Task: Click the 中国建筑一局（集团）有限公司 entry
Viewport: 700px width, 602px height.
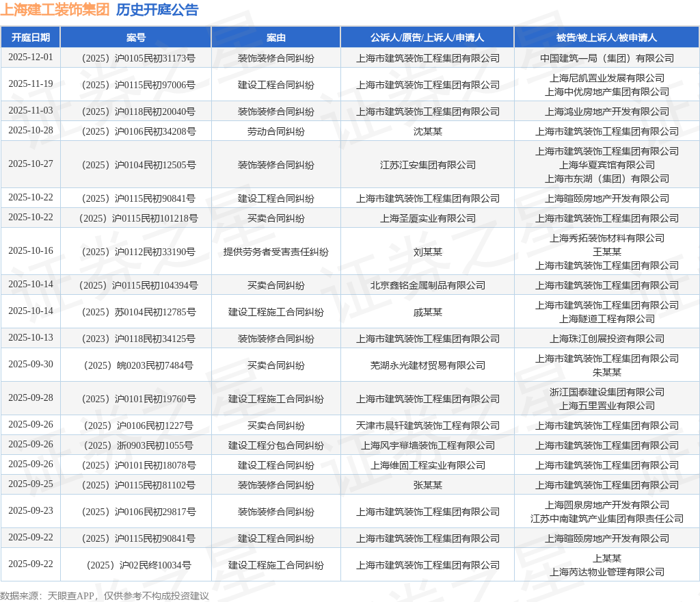Action: pyautogui.click(x=607, y=58)
